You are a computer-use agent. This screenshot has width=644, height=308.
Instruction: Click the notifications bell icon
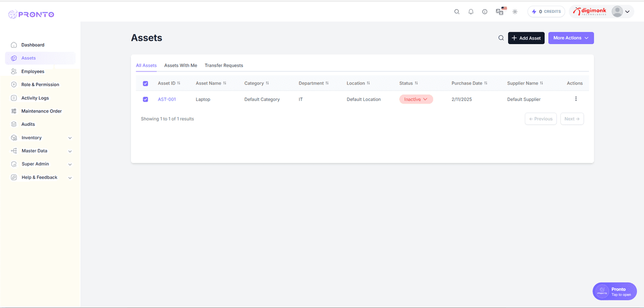[471, 12]
